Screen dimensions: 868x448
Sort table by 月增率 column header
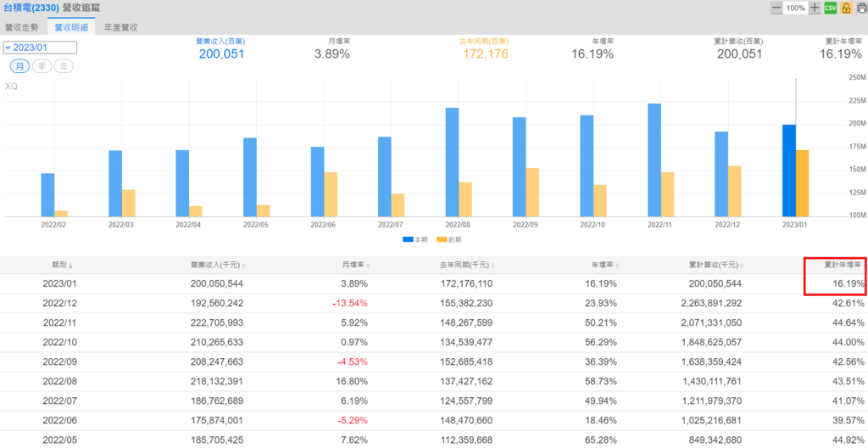357,266
